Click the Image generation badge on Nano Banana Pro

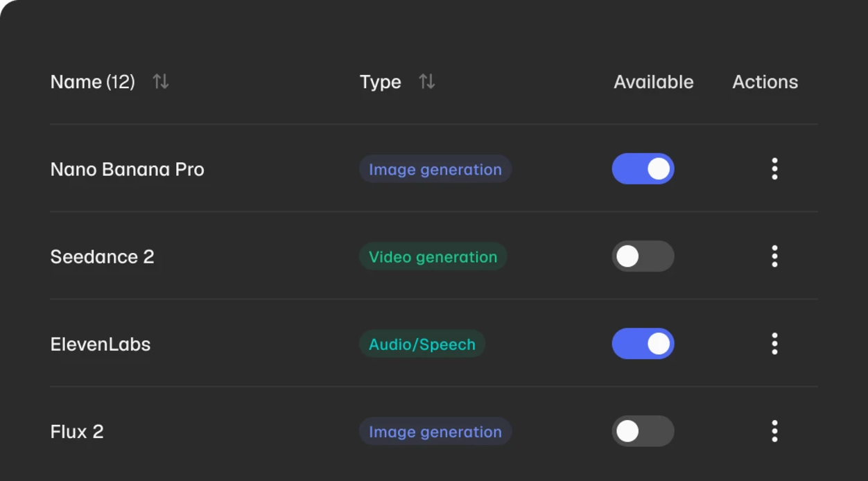tap(435, 169)
